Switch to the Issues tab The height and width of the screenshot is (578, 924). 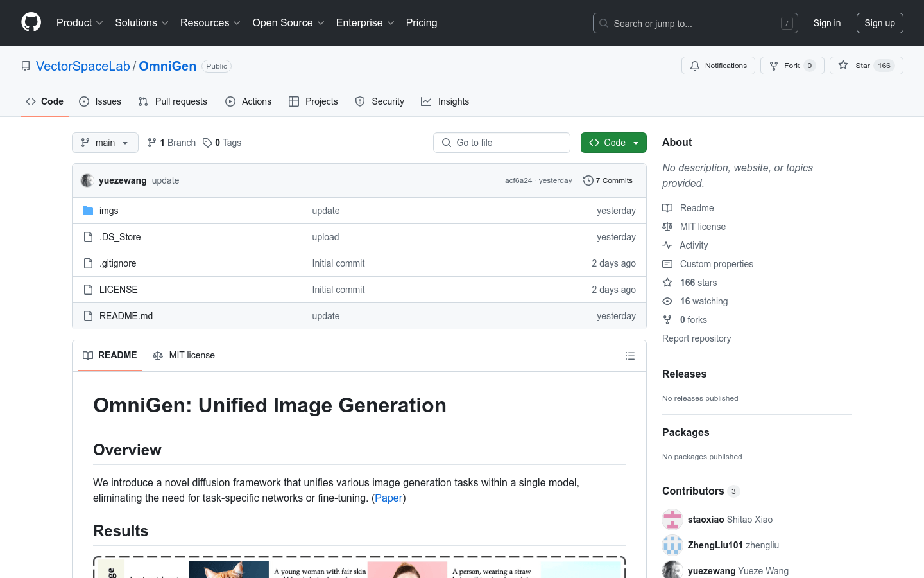click(100, 101)
